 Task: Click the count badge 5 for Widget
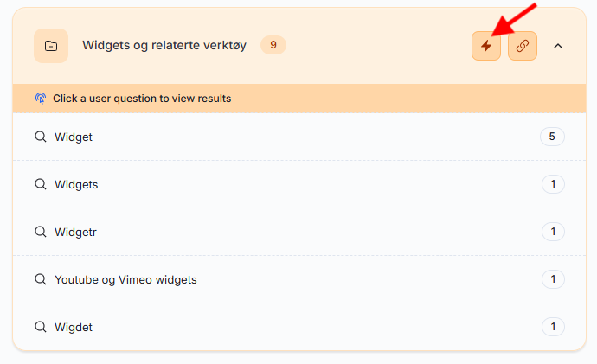point(552,137)
